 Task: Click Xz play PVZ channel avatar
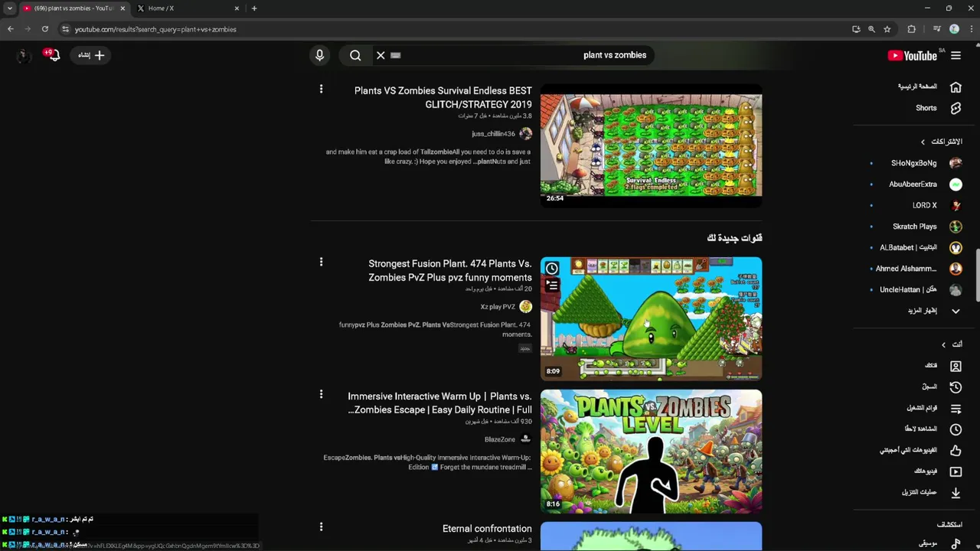click(x=525, y=307)
